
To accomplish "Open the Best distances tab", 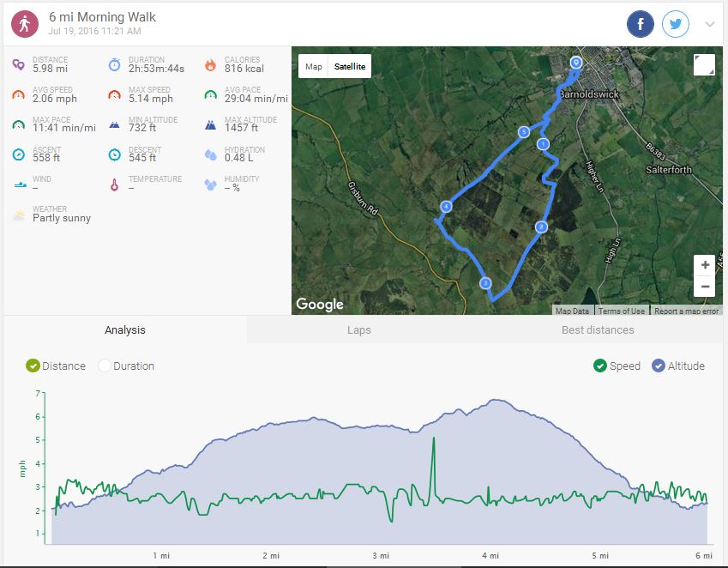I will pos(598,329).
